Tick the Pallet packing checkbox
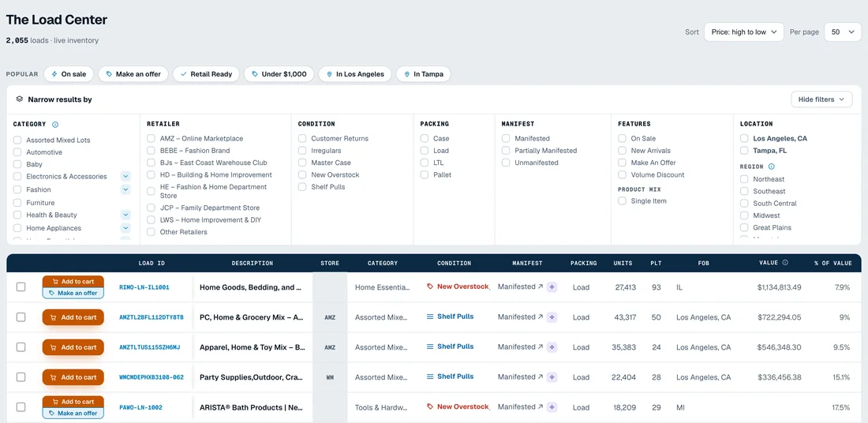868x423 pixels. [425, 175]
